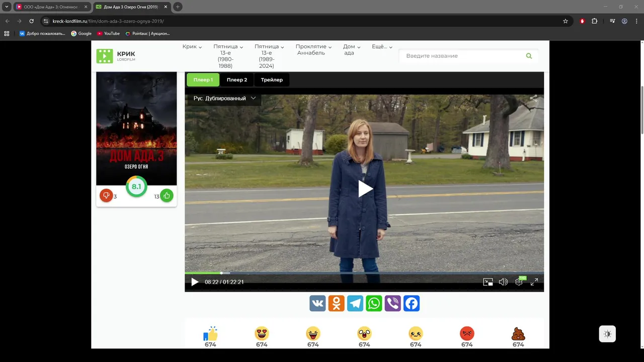Close the Дом Ада 3 Озеро Огня tab
The image size is (644, 362).
tap(166, 7)
